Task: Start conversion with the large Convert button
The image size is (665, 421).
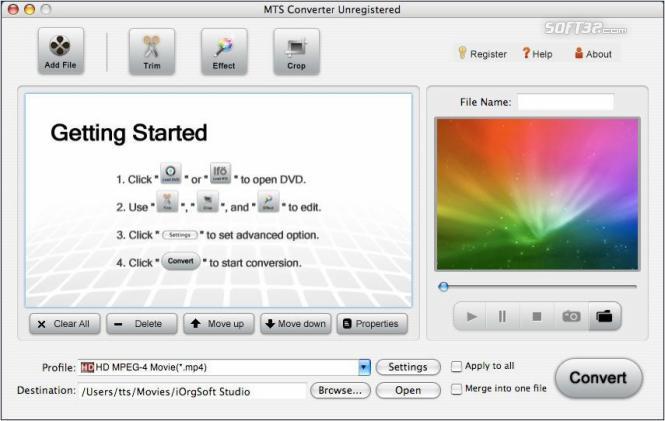Action: click(x=598, y=378)
